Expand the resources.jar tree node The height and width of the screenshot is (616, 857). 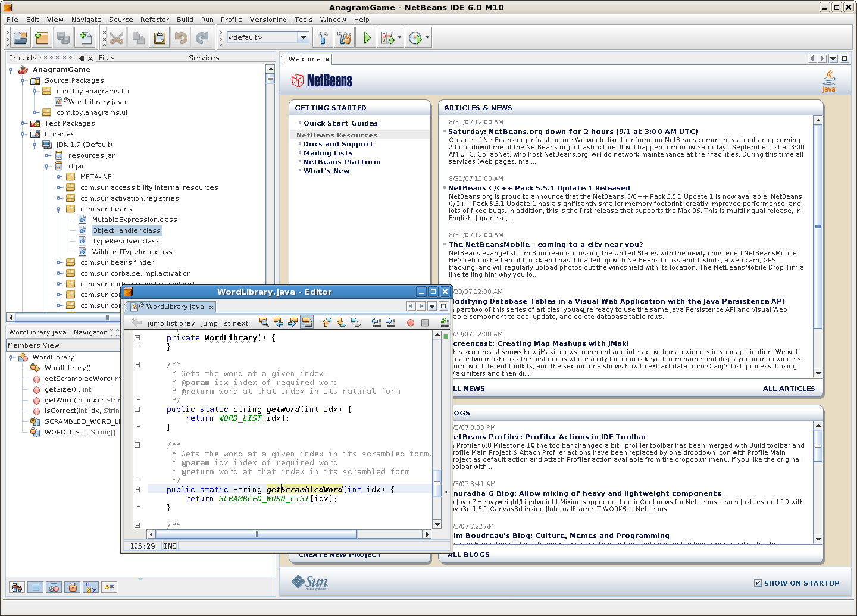(46, 155)
